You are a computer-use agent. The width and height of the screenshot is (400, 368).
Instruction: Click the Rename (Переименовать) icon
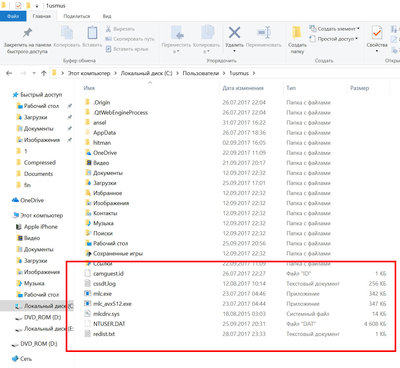264,33
